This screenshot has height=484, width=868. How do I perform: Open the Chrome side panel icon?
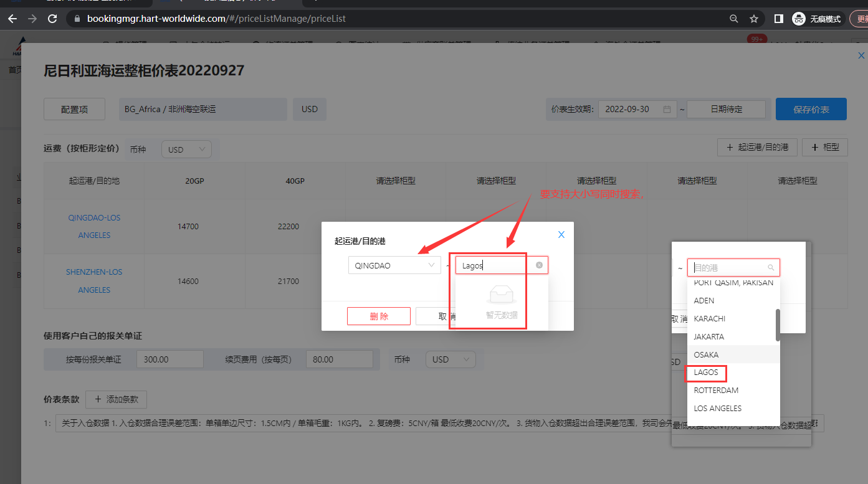[778, 19]
